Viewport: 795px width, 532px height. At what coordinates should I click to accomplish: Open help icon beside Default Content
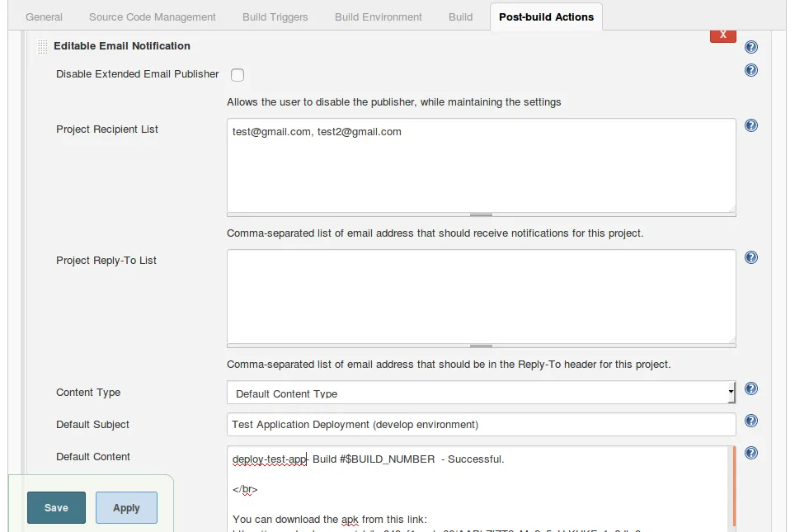(751, 453)
